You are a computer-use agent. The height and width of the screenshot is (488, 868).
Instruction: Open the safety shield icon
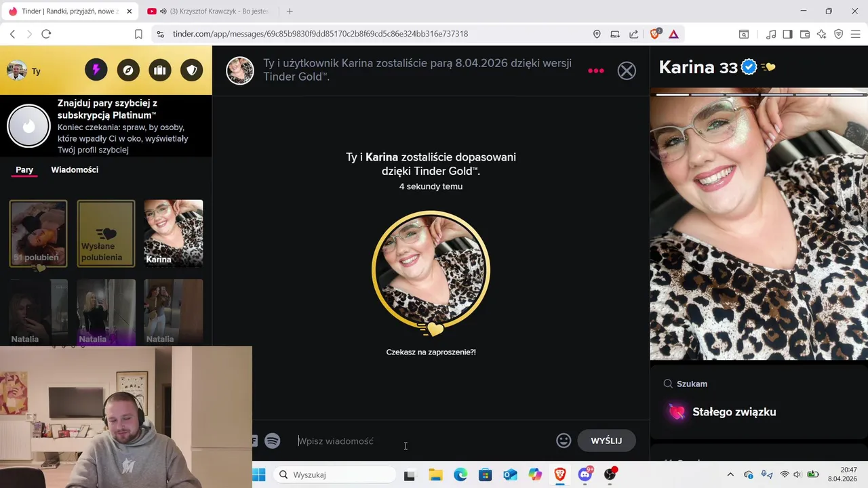(192, 70)
